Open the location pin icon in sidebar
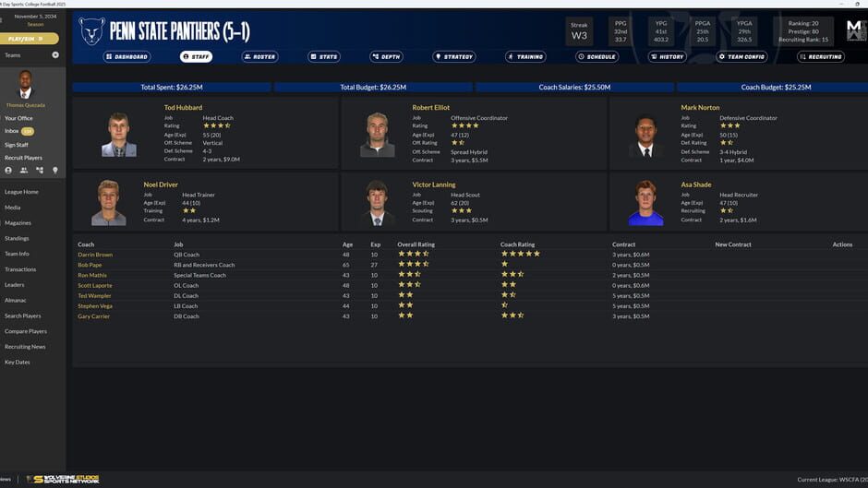 54,171
